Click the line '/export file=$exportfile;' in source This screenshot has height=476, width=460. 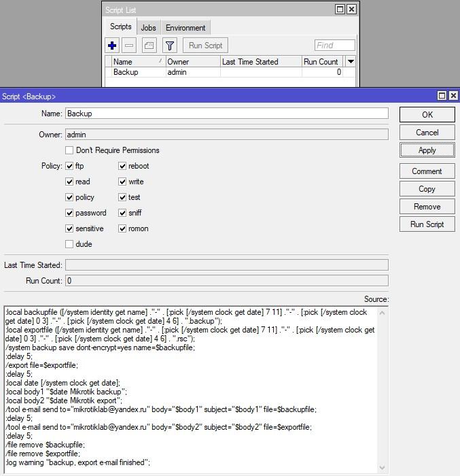pos(42,365)
